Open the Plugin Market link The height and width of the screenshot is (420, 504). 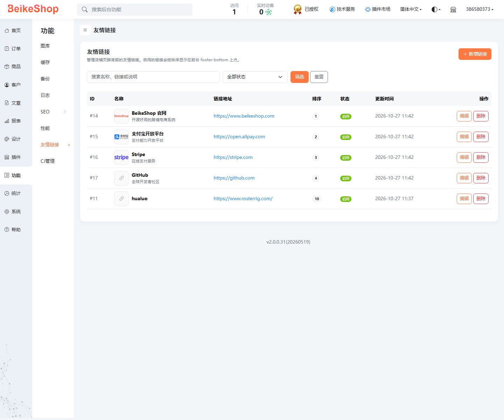pyautogui.click(x=378, y=9)
